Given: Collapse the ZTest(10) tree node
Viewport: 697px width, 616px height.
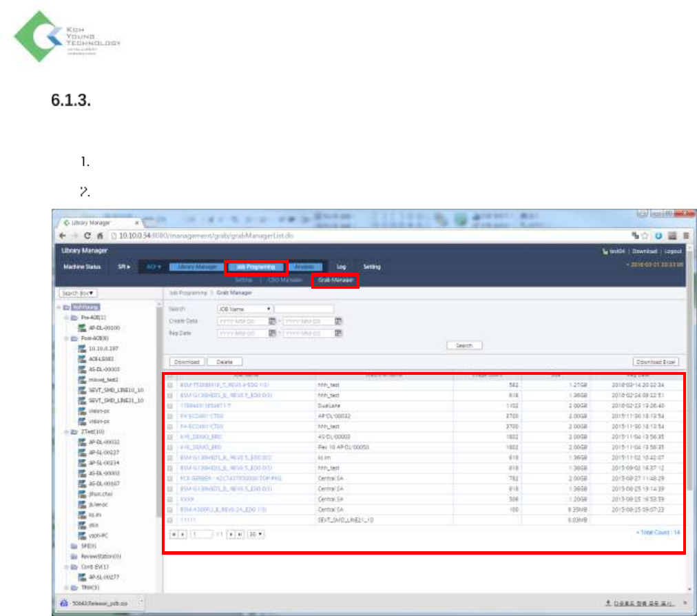Looking at the screenshot, I should click(x=67, y=432).
